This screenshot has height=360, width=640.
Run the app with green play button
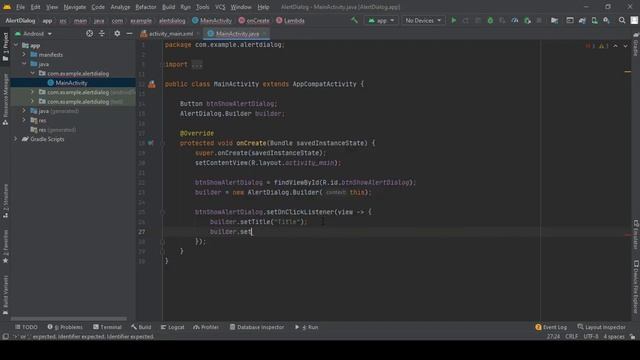(453, 20)
